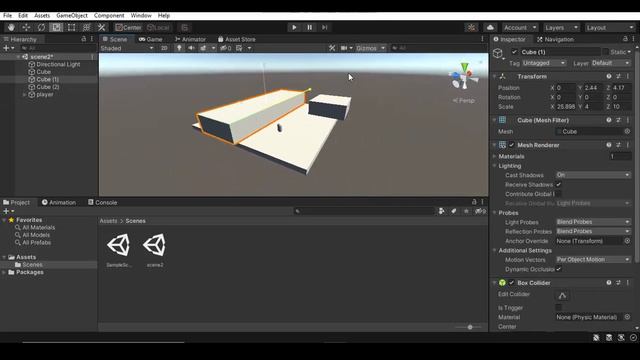Screen dimensions: 640x360
Task: Open Motion Vectors dropdown
Action: (593, 260)
